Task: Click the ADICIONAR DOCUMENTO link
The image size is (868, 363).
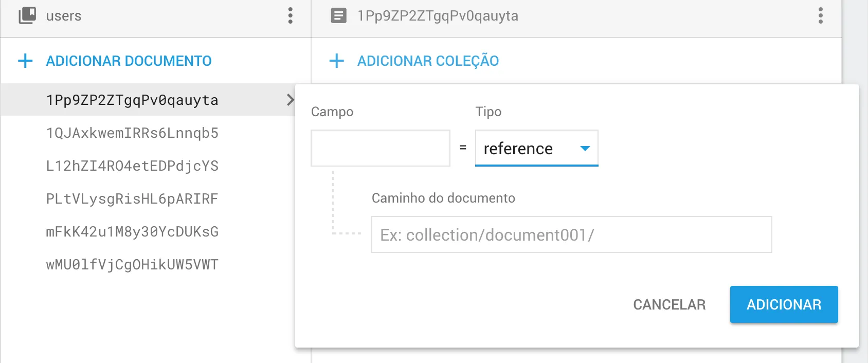Action: coord(129,61)
